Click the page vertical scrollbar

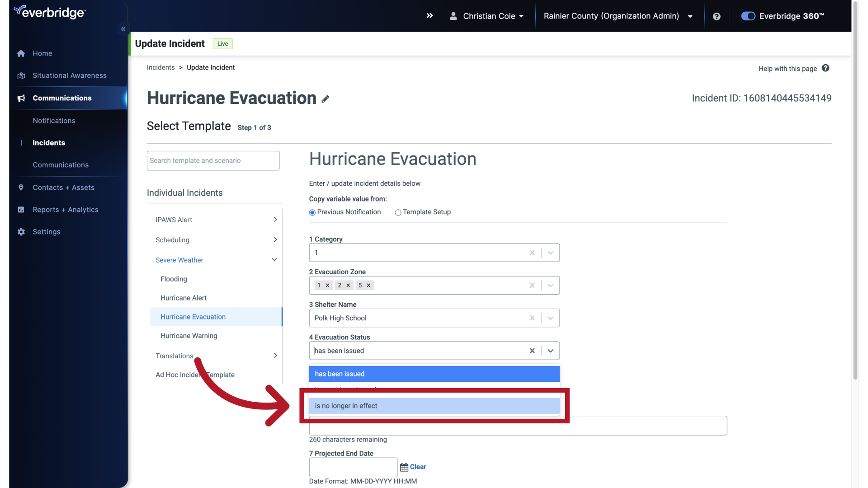(855, 190)
